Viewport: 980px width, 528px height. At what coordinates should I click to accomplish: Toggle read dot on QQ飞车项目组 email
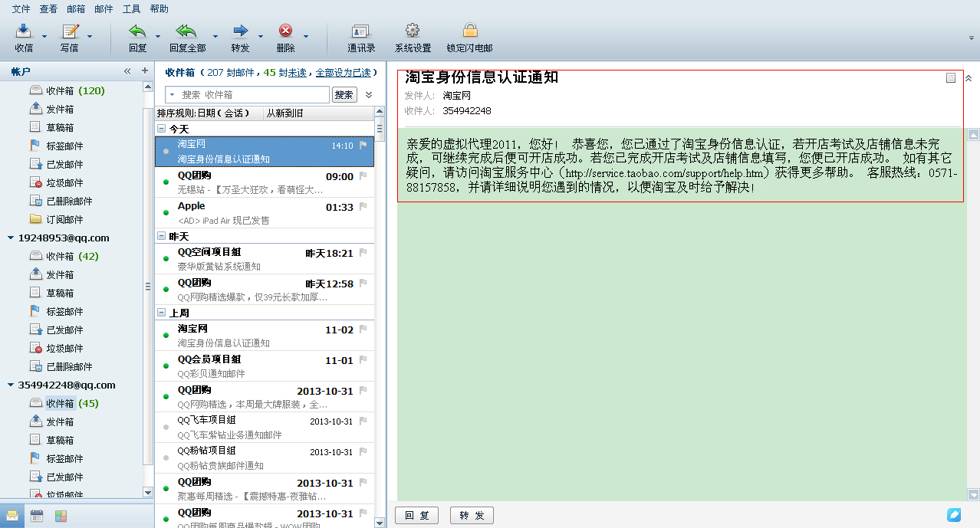coord(166,427)
